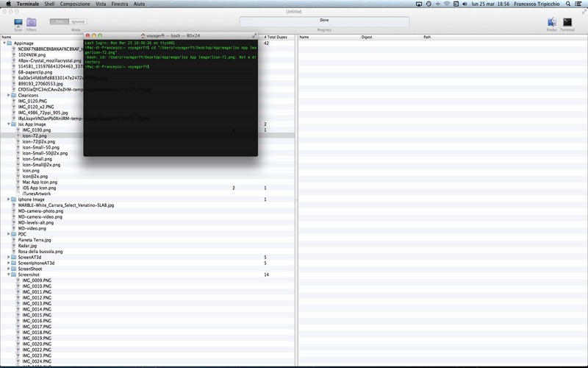Open the Terminale menu
The image size is (588, 368).
pos(28,4)
